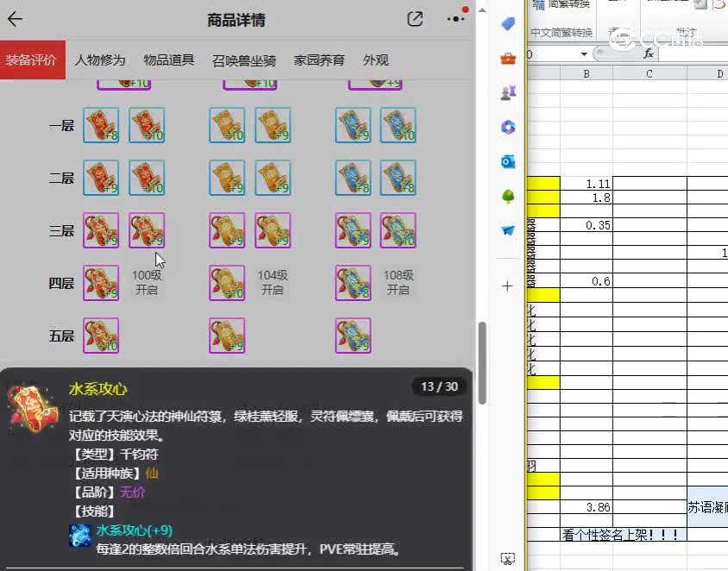Image resolution: width=728 pixels, height=571 pixels.
Task: Select cell containing 0.6
Action: point(587,281)
